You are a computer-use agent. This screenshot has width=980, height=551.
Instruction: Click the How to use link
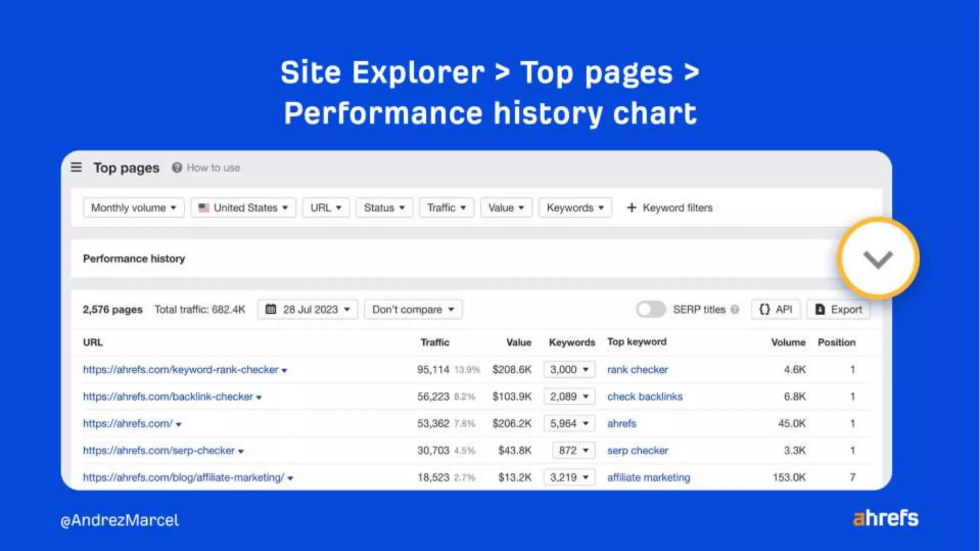tap(213, 168)
